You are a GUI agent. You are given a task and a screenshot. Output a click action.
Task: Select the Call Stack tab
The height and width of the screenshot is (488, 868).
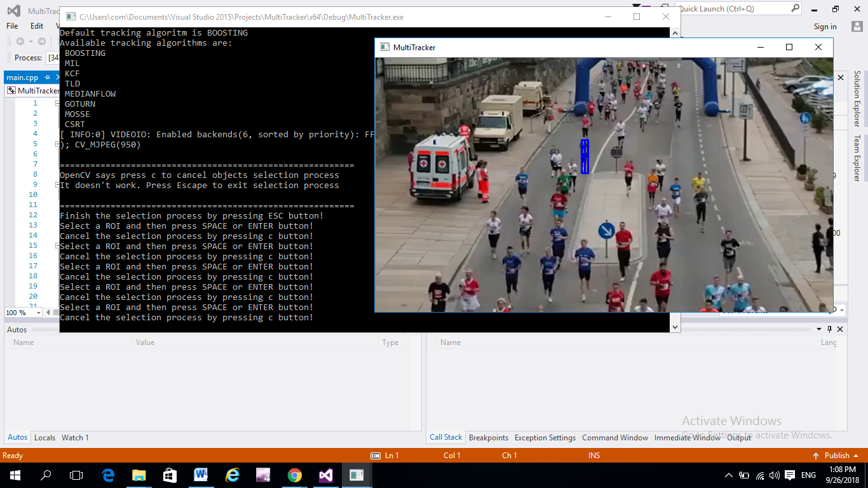coord(445,437)
